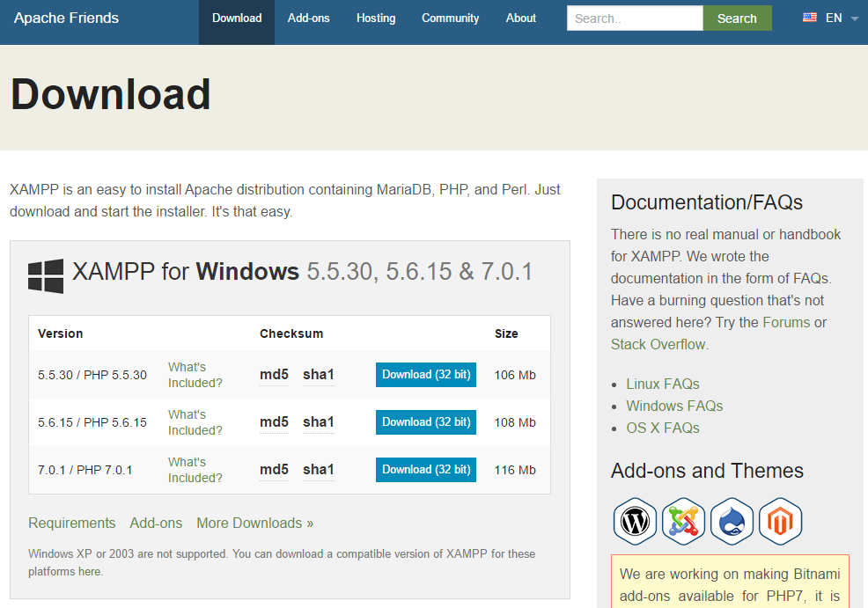The width and height of the screenshot is (868, 608).
Task: Expand the EN language dropdown arrow
Action: click(855, 18)
